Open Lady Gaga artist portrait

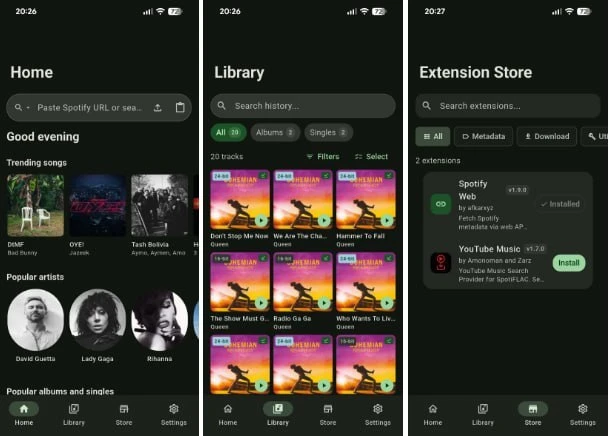[97, 320]
